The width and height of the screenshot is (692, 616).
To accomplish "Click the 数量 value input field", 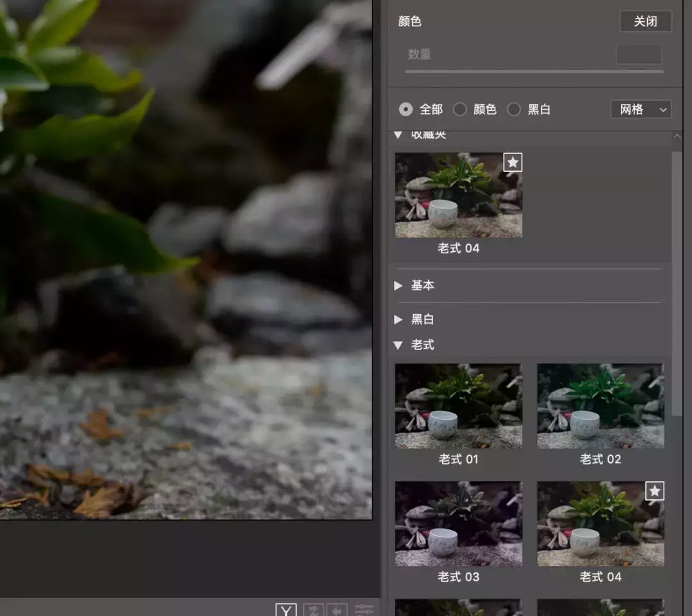I will click(639, 54).
